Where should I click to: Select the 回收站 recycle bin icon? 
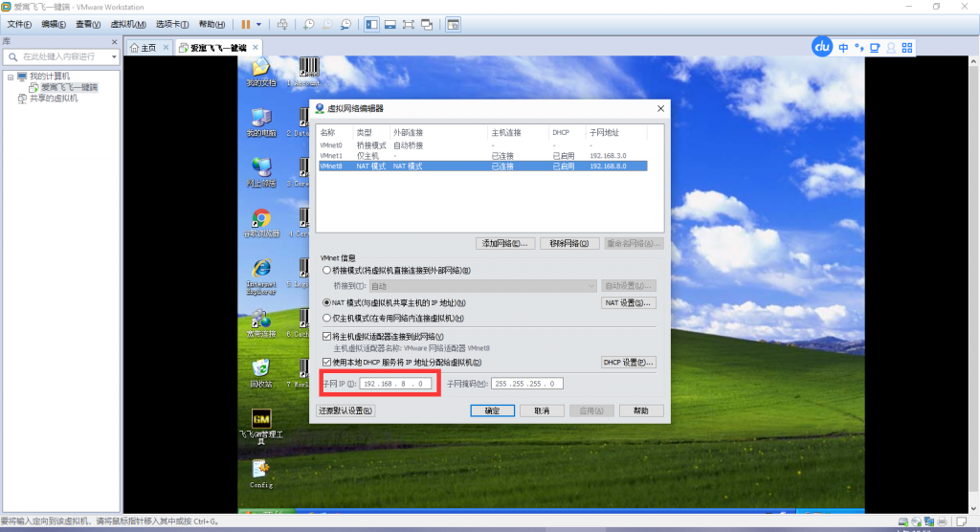coord(261,373)
